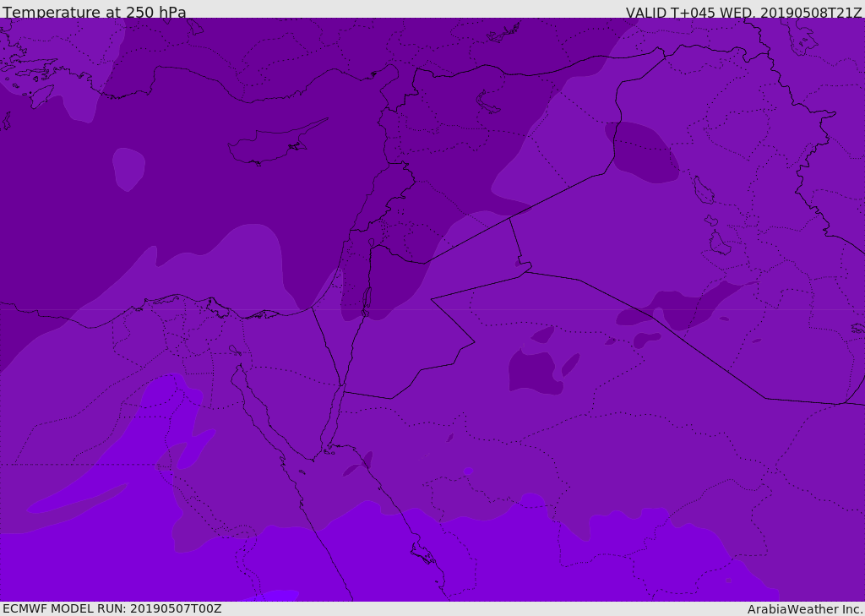Click the VALID T+045 timestamp text
Image resolution: width=865 pixels, height=616 pixels.
click(x=743, y=13)
